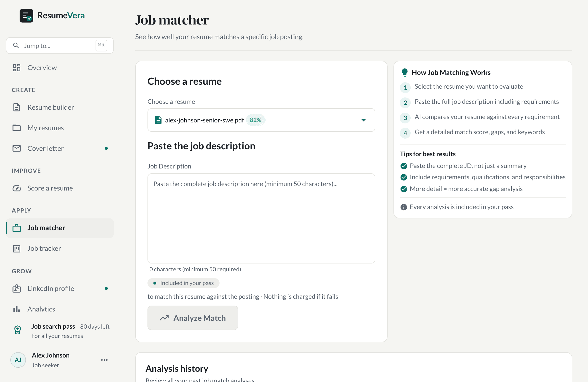
Task: Click the Cover letter envelope icon
Action: [17, 148]
